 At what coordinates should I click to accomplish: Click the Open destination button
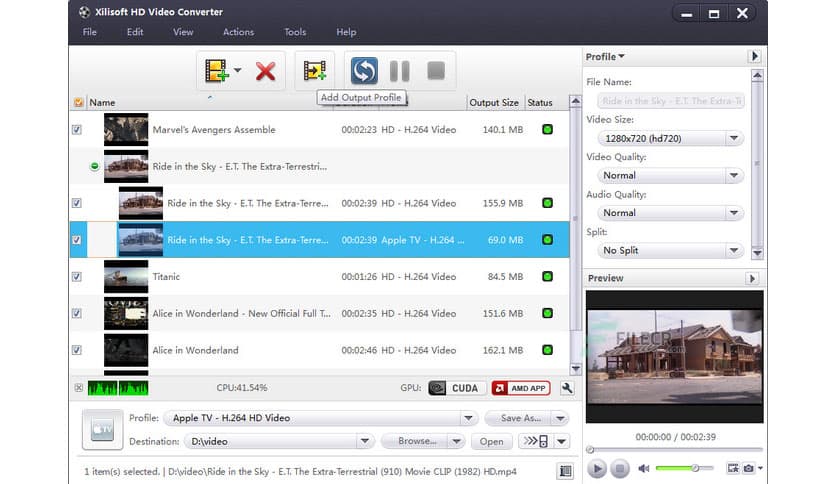click(x=491, y=441)
